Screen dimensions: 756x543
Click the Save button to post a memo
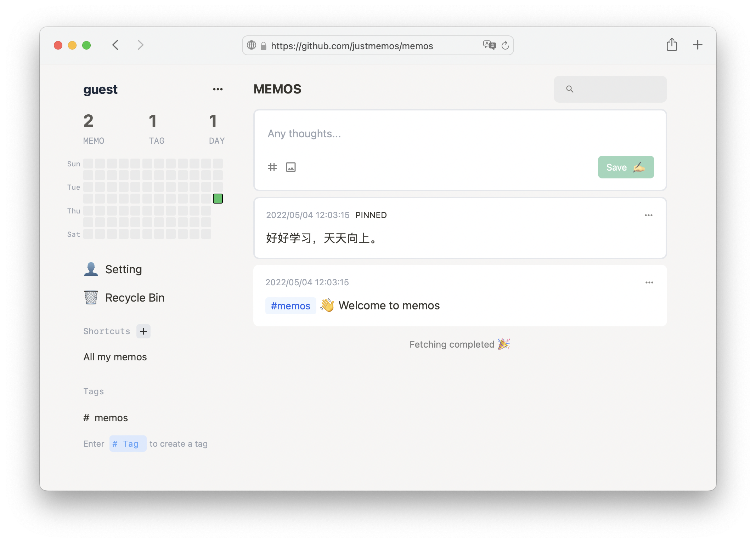(626, 167)
